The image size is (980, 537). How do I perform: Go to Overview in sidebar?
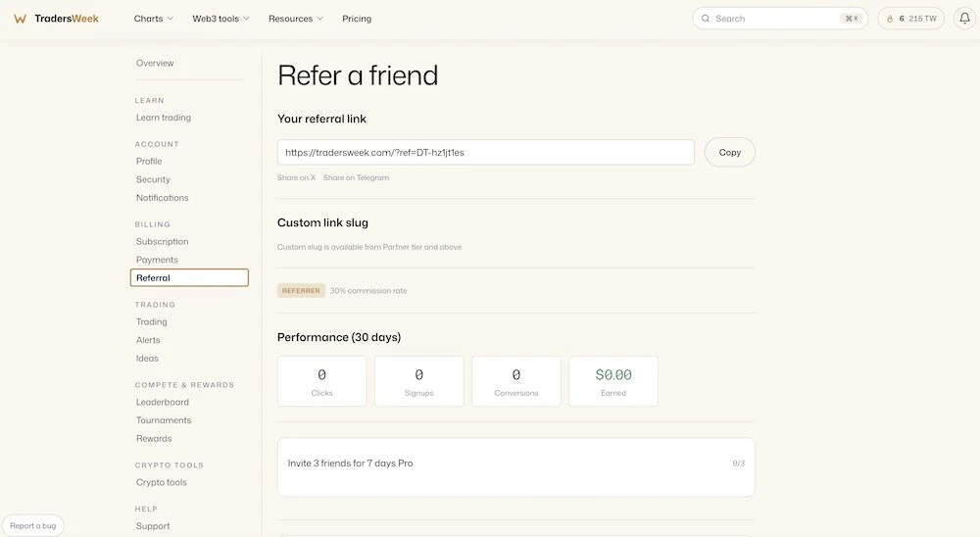coord(155,63)
